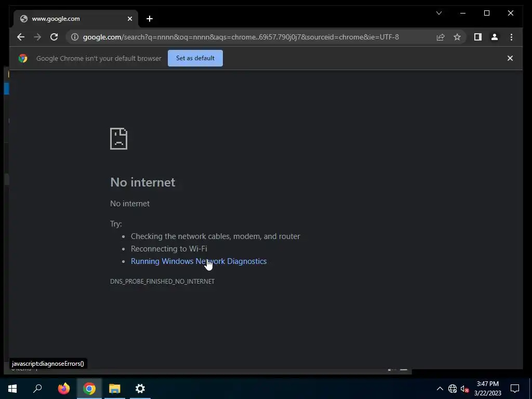Click the Chrome logo in infobar
The width and height of the screenshot is (532, 399).
click(23, 58)
